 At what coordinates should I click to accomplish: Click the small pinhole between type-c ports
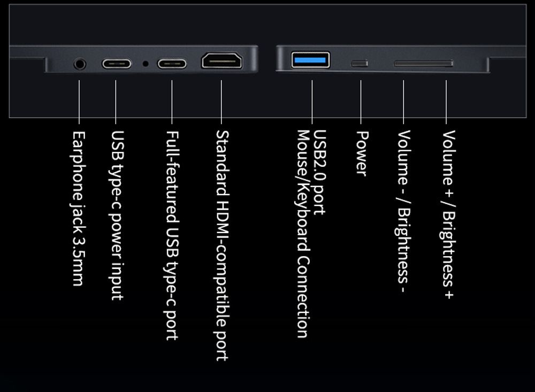(x=146, y=64)
